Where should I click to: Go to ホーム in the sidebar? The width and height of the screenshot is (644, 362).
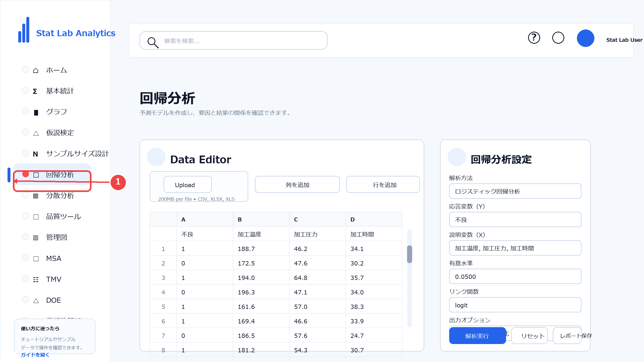[x=56, y=70]
